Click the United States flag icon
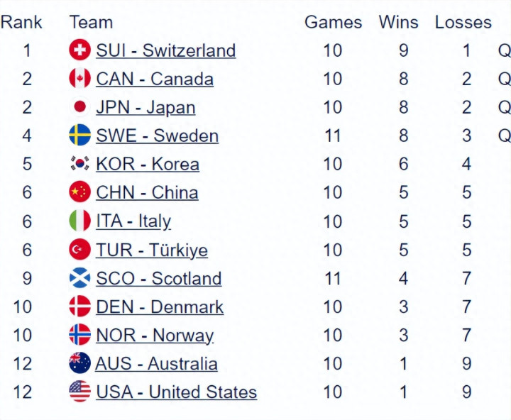 pyautogui.click(x=79, y=392)
